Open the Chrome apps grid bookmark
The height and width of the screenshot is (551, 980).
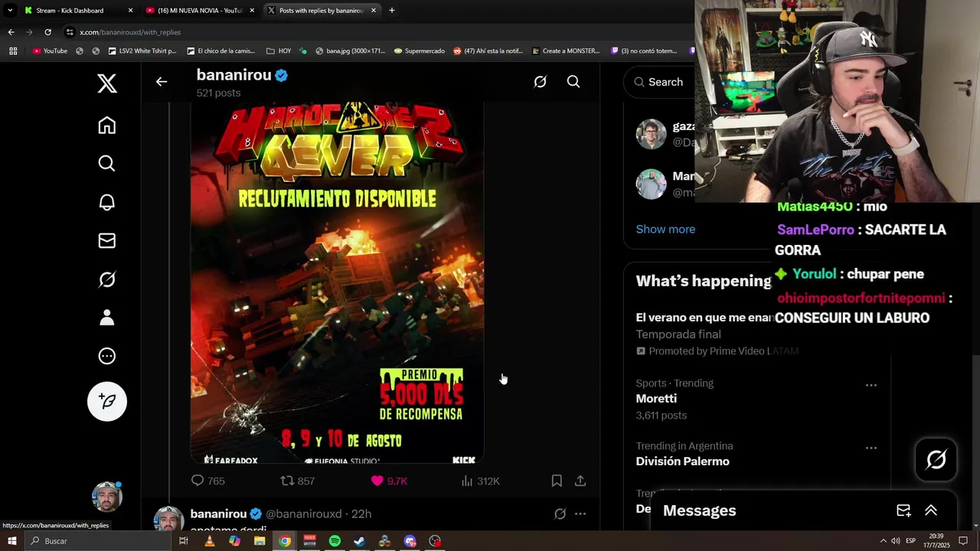[x=13, y=51]
